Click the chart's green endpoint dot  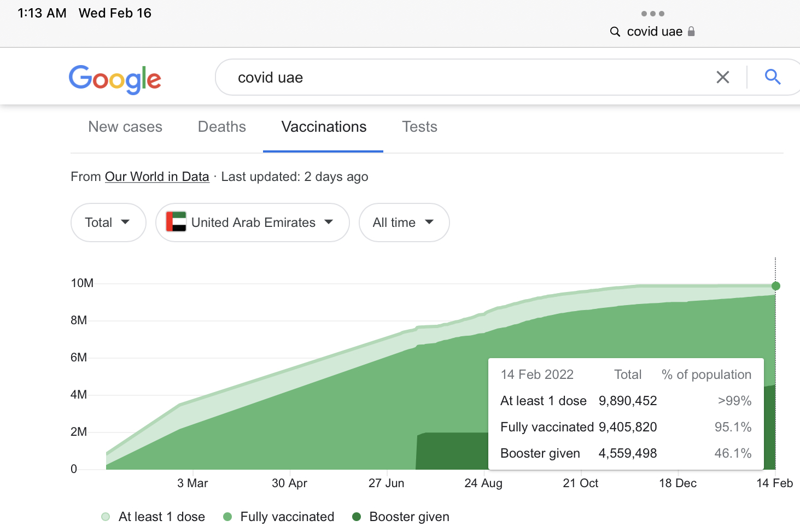coord(775,286)
